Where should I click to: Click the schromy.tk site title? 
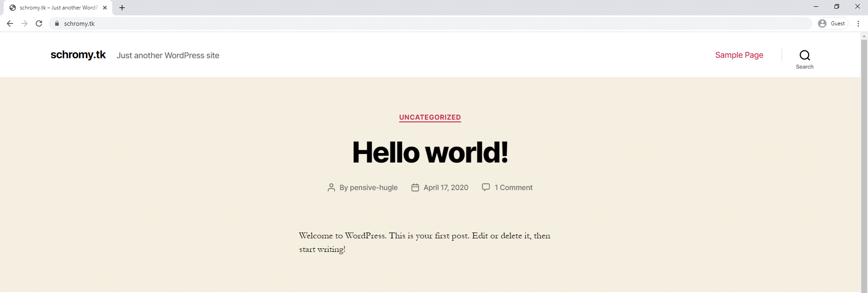[x=78, y=55]
